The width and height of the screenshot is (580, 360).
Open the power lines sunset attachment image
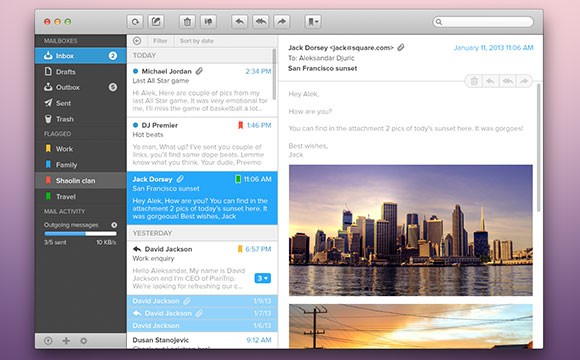click(x=411, y=326)
